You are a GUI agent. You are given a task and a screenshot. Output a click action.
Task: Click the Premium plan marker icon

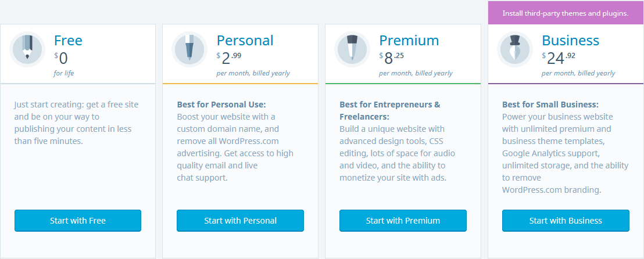coord(352,49)
